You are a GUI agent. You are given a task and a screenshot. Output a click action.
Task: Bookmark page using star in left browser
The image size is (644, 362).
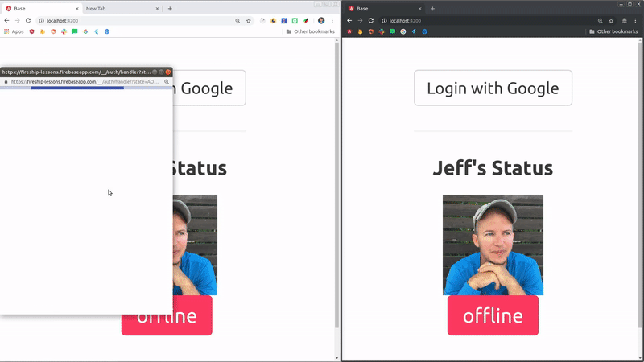coord(249,20)
